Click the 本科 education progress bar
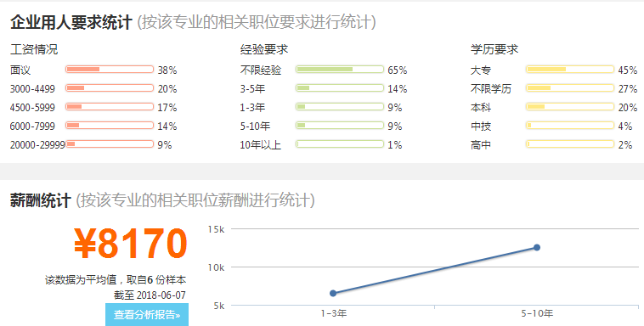644x326 pixels. pos(570,107)
